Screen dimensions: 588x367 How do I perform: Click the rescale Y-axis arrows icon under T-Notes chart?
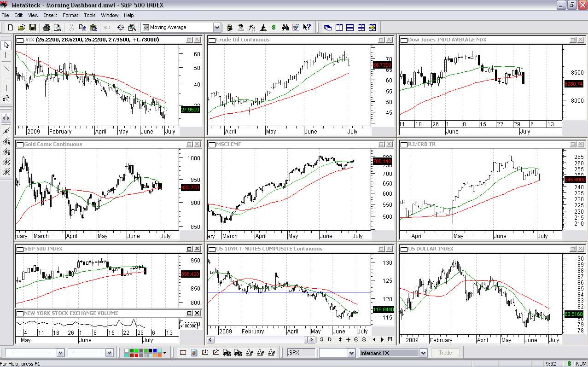[340, 339]
